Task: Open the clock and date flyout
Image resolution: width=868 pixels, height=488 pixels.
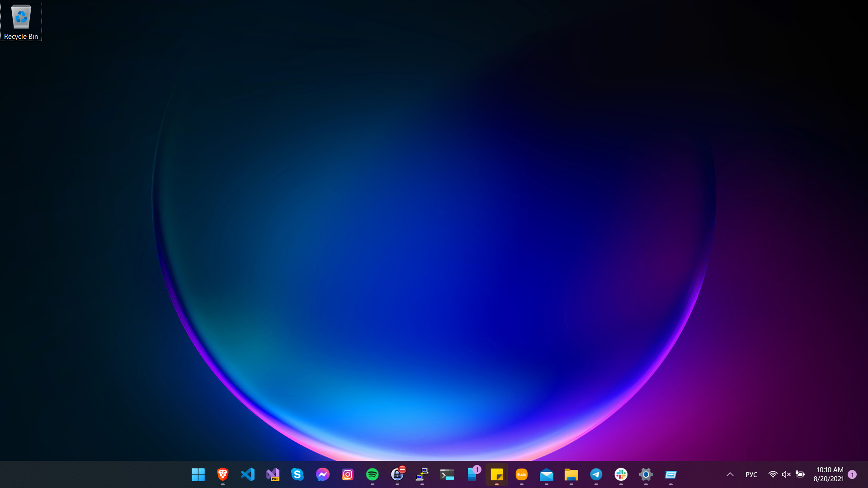Action: pyautogui.click(x=828, y=474)
